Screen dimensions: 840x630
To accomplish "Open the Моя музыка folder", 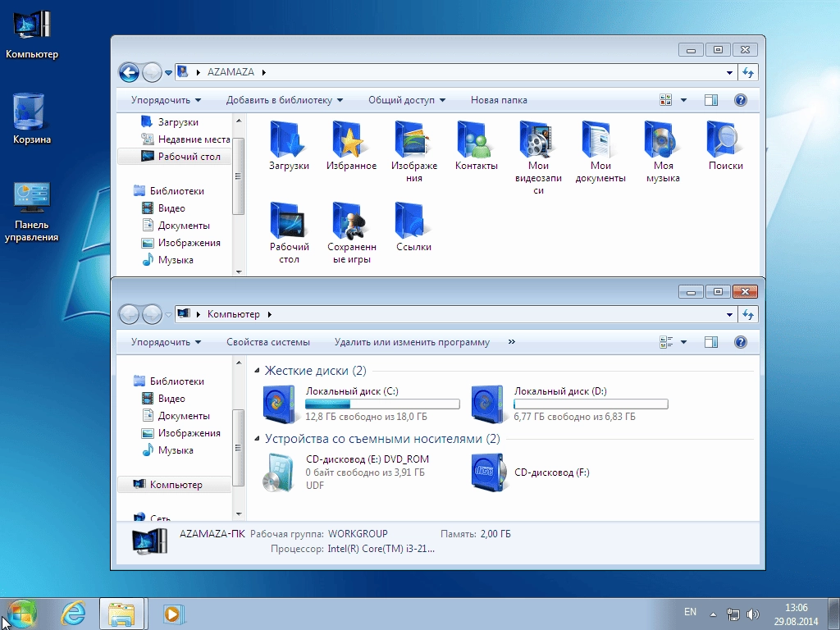I will coord(663,151).
